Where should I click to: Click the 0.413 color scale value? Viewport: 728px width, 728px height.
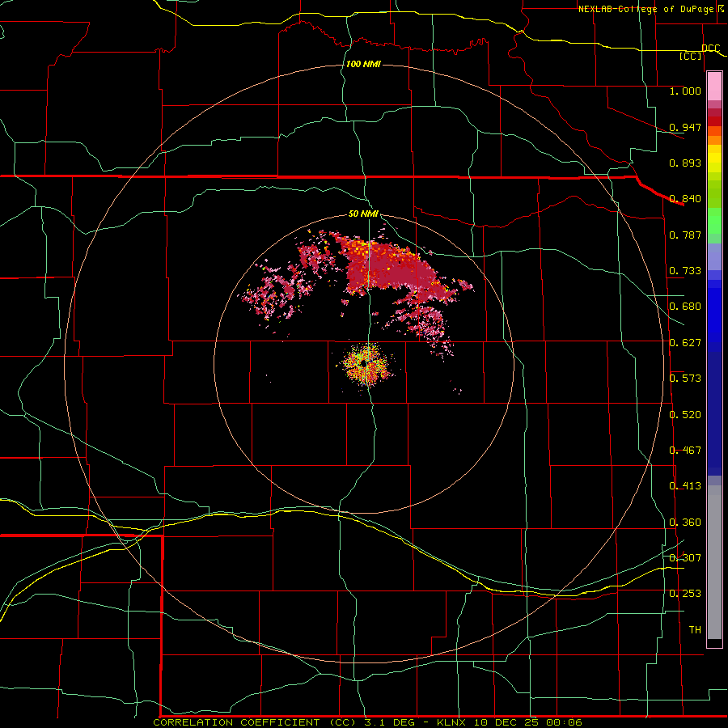point(685,486)
